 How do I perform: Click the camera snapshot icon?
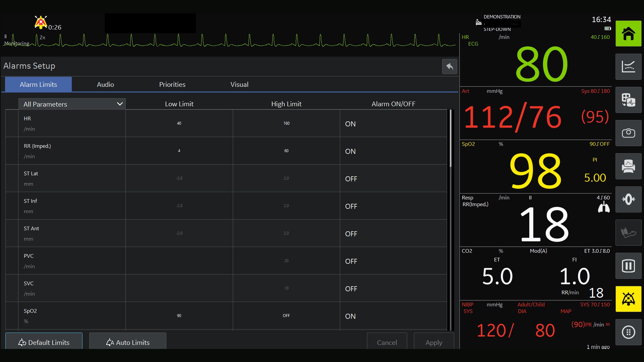628,133
